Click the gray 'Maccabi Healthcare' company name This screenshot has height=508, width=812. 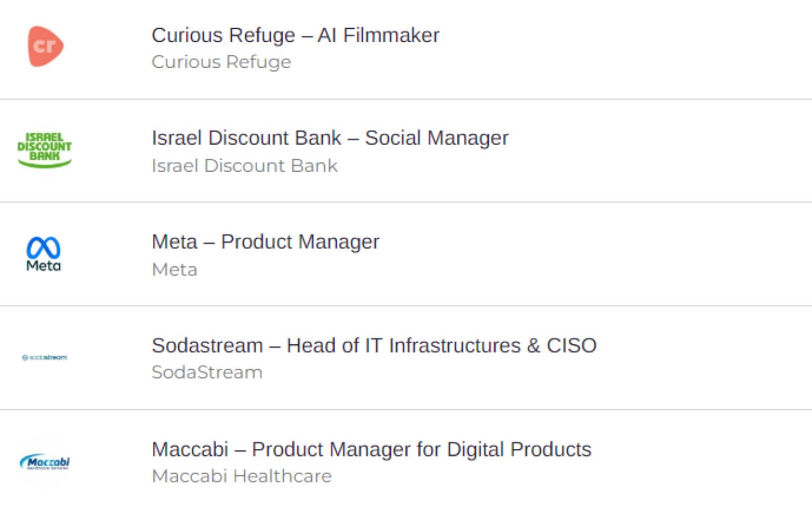tap(241, 476)
